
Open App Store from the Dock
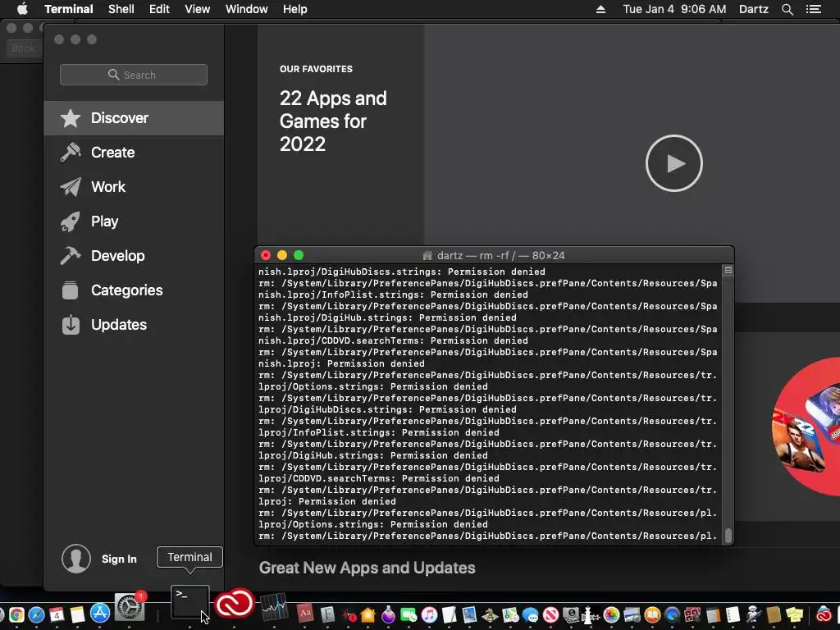tap(99, 613)
